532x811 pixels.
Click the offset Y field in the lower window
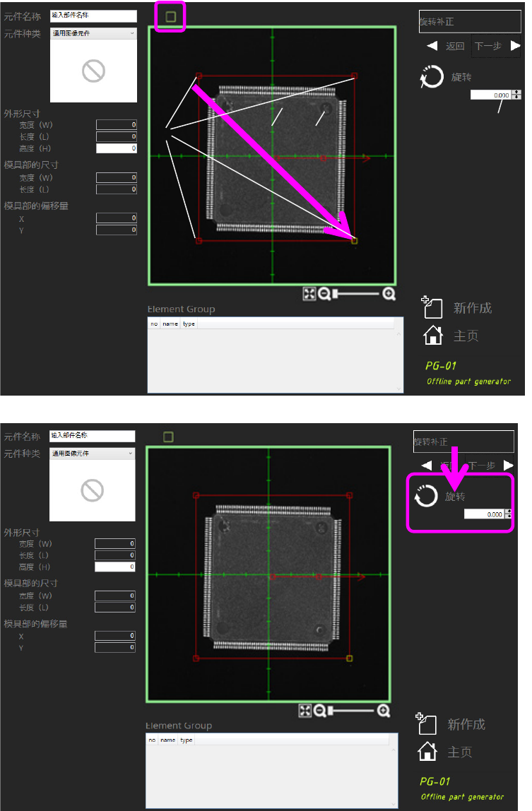tap(115, 648)
